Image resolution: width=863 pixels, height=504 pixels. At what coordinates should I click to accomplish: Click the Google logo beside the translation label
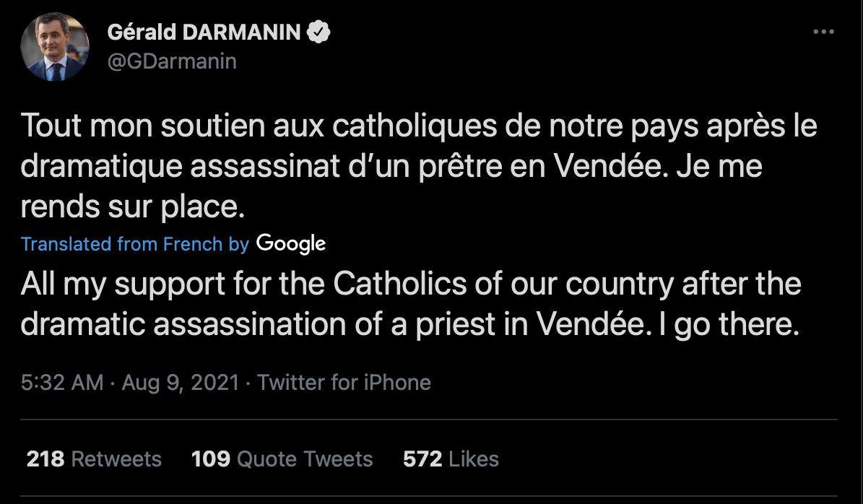(x=291, y=244)
